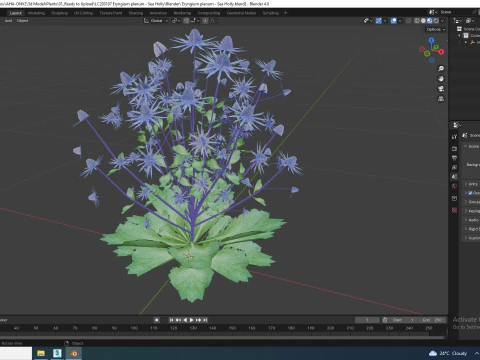Open the scene selector icon in top bar
Image resolution: width=480 pixels, height=360 pixels.
(433, 12)
